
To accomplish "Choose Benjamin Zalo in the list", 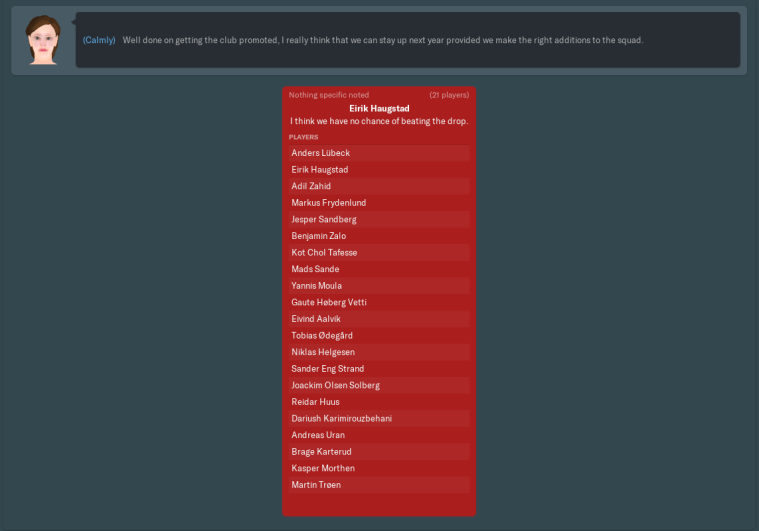I will coord(318,236).
